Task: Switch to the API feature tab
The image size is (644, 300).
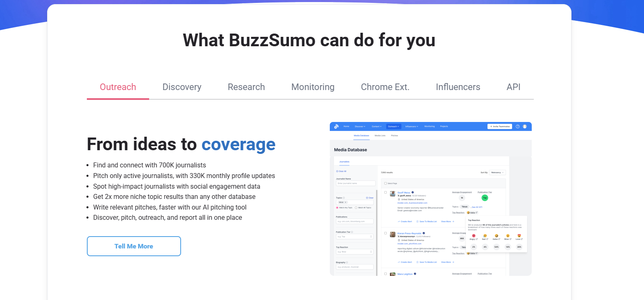Action: (513, 87)
